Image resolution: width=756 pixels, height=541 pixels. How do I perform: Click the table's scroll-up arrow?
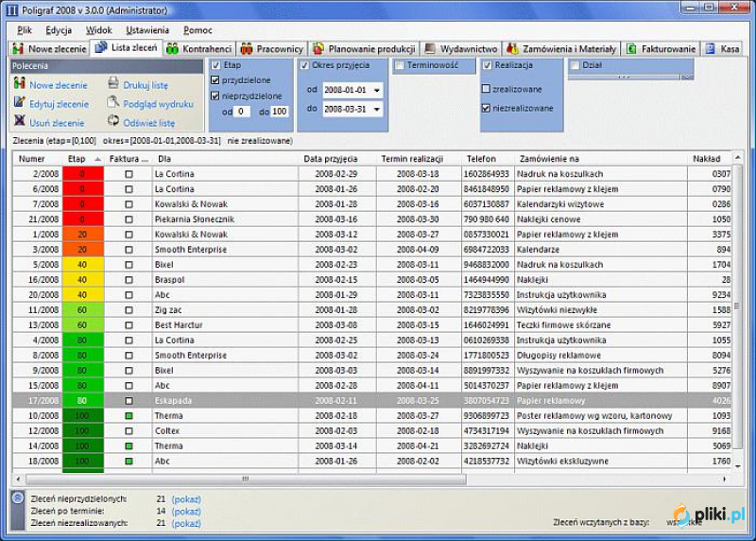(x=738, y=158)
